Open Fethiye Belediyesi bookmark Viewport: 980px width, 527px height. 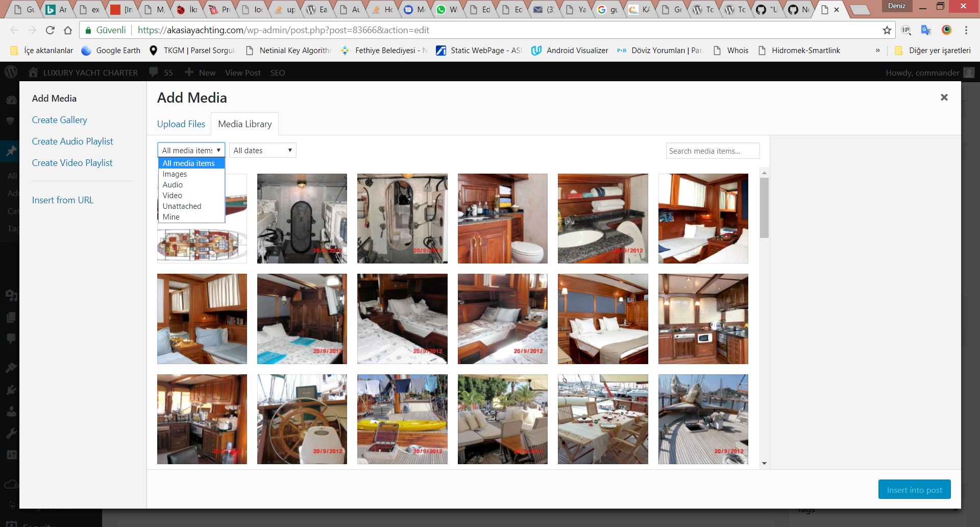pyautogui.click(x=384, y=51)
